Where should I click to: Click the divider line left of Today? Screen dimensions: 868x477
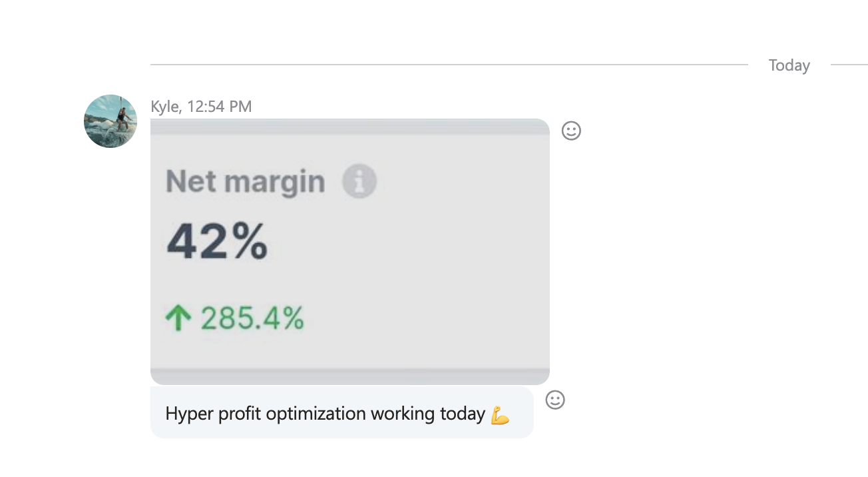point(449,65)
